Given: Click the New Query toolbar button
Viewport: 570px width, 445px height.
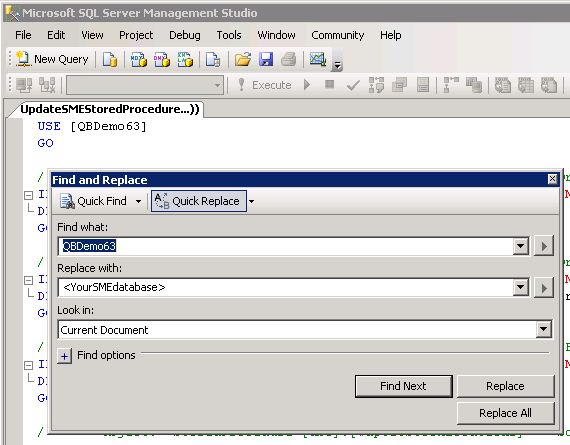Looking at the screenshot, I should click(x=52, y=59).
